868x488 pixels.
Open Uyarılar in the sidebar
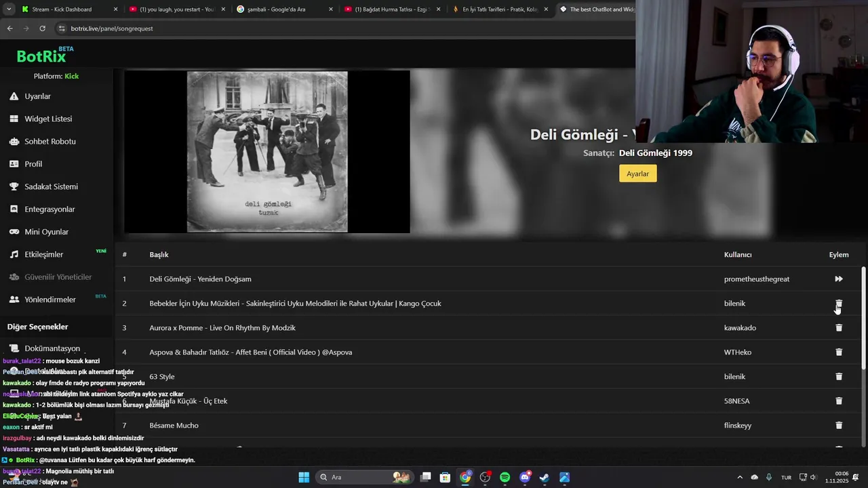pos(37,96)
